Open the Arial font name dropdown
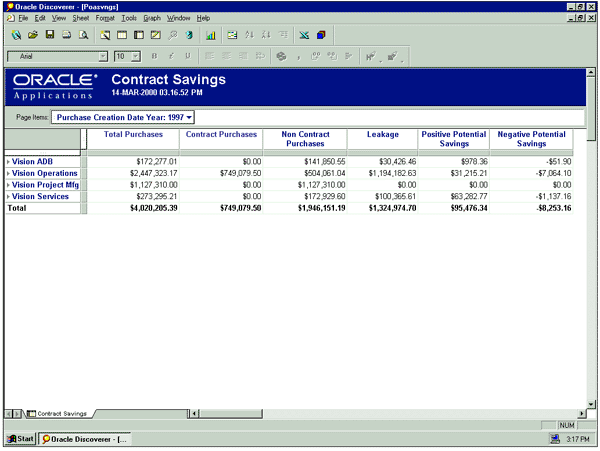The width and height of the screenshot is (600, 451). [103, 56]
